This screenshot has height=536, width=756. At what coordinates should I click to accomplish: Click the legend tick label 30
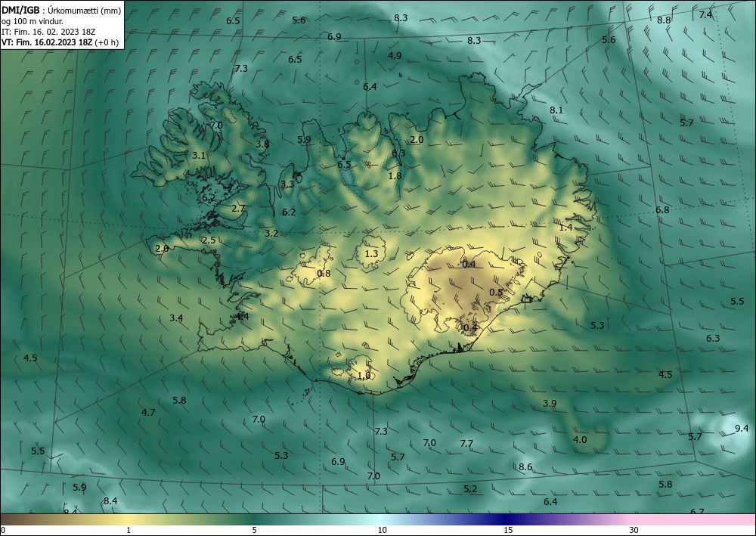click(634, 531)
